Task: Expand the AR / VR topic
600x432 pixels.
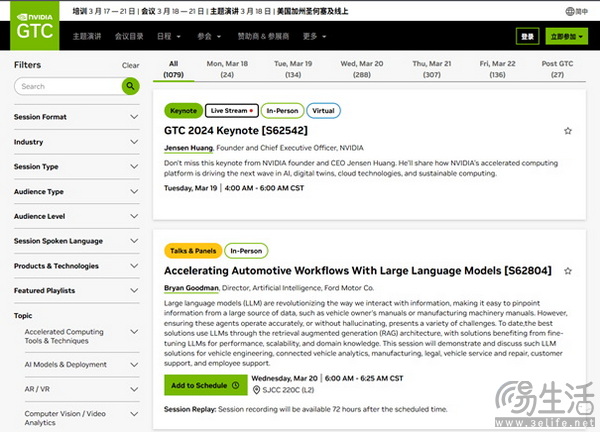Action: point(82,389)
